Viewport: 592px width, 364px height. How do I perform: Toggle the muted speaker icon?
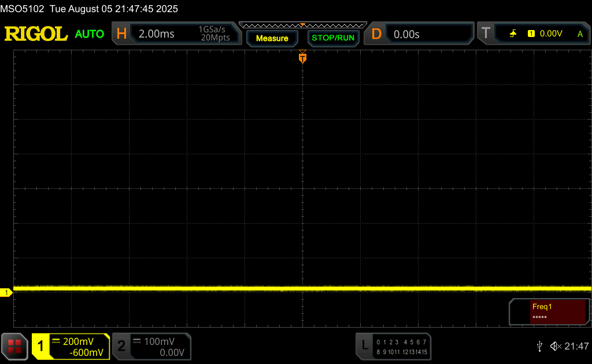(556, 346)
